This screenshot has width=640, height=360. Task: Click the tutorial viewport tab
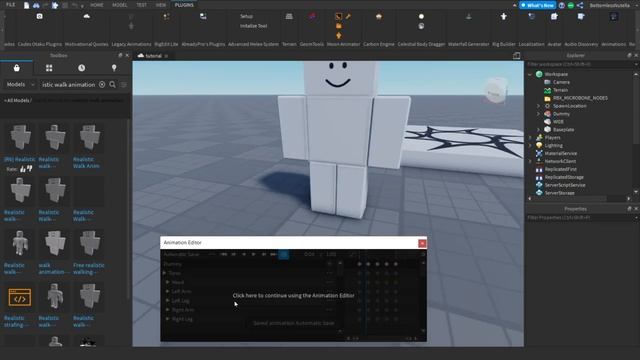coord(153,56)
